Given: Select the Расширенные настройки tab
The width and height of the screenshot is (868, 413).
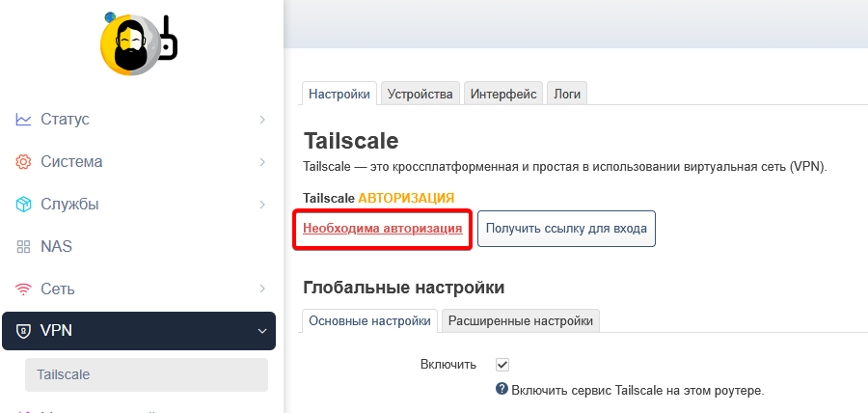Looking at the screenshot, I should pos(521,321).
